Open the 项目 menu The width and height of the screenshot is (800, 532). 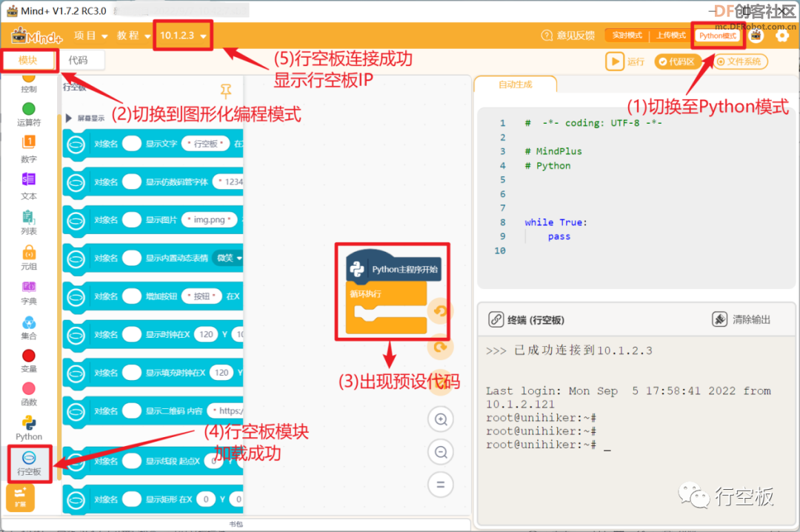pyautogui.click(x=90, y=36)
